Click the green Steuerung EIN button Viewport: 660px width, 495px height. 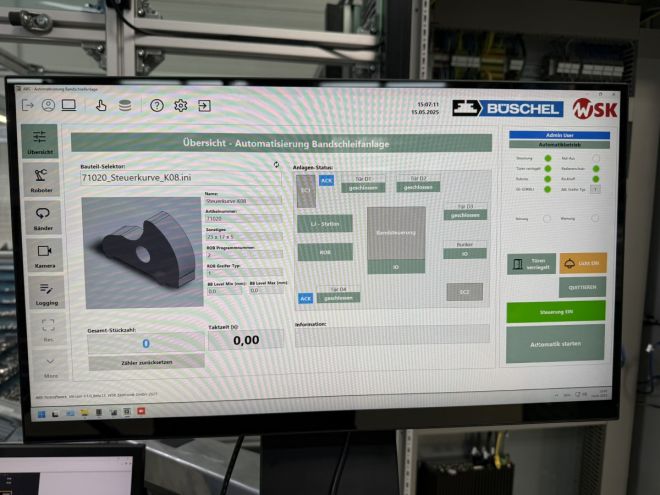[x=556, y=312]
